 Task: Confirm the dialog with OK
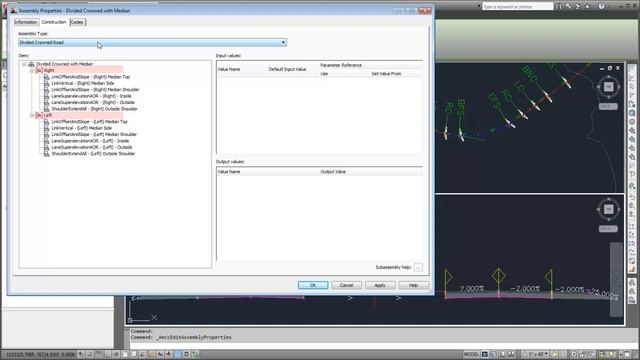(x=313, y=285)
